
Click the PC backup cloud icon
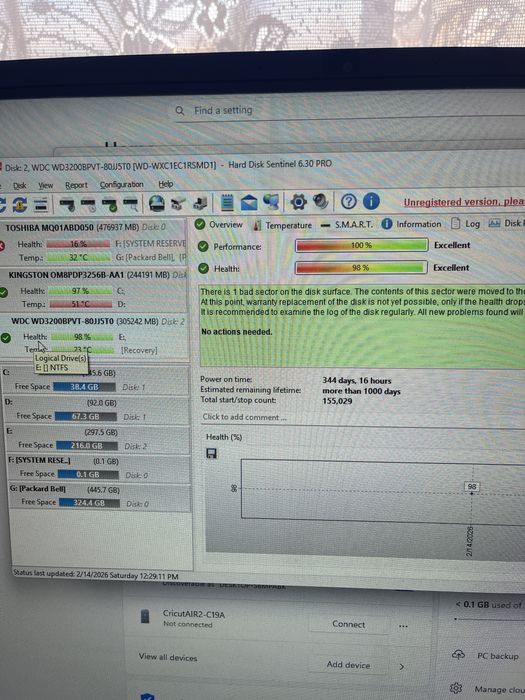[x=458, y=654]
